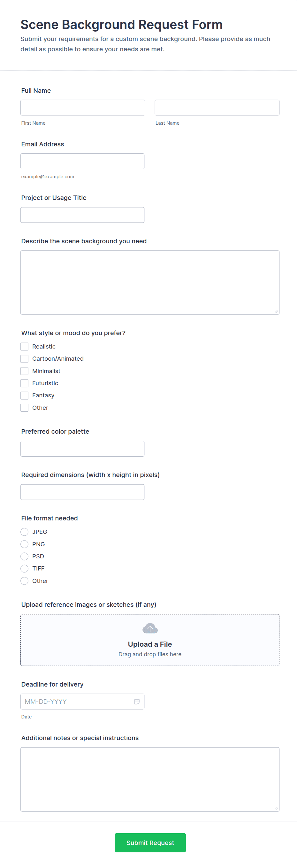
Task: Choose JPEG file format
Action: click(x=24, y=532)
